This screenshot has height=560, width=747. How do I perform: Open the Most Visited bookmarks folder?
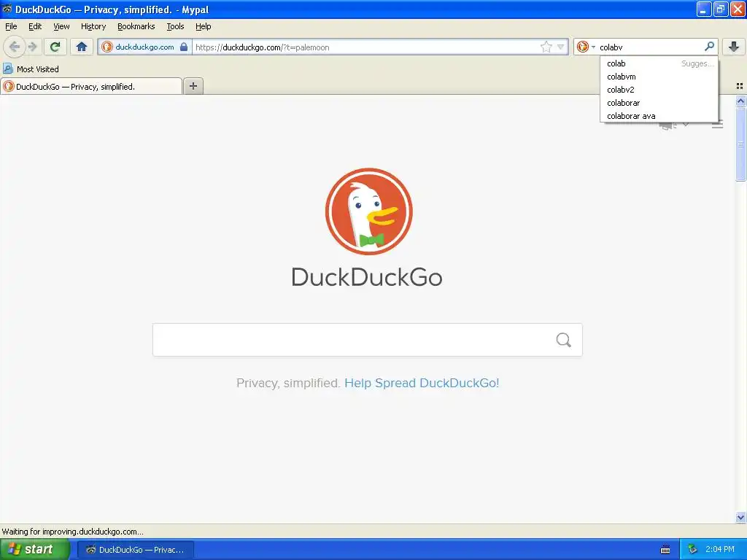(31, 69)
